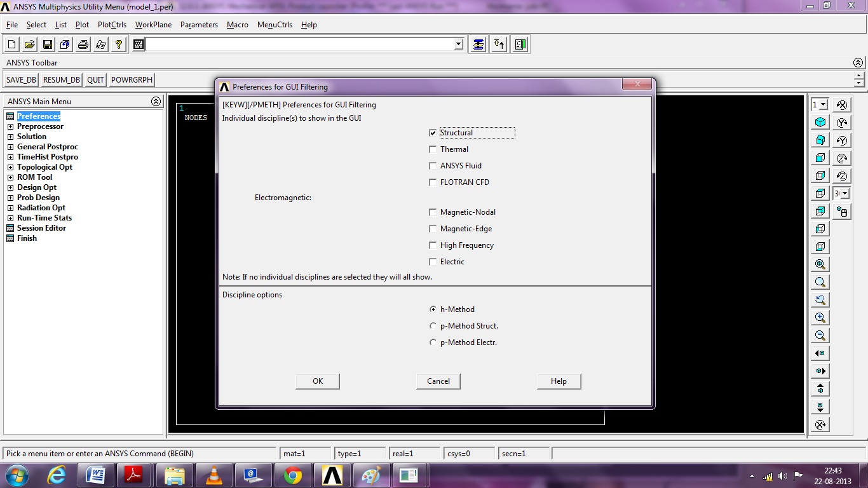The height and width of the screenshot is (488, 868).
Task: Uncheck the Structural discipline checkbox
Action: tap(433, 133)
